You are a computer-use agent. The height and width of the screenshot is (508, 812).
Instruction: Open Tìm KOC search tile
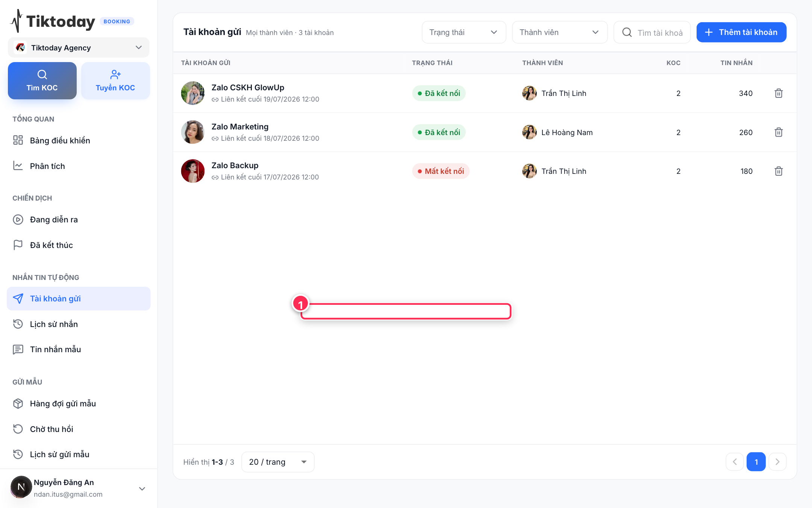[x=42, y=81]
